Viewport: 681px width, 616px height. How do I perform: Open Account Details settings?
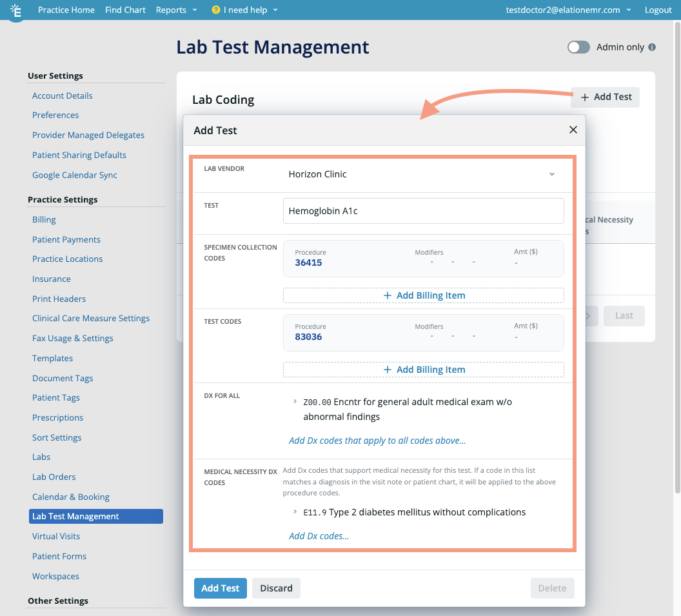click(x=62, y=95)
